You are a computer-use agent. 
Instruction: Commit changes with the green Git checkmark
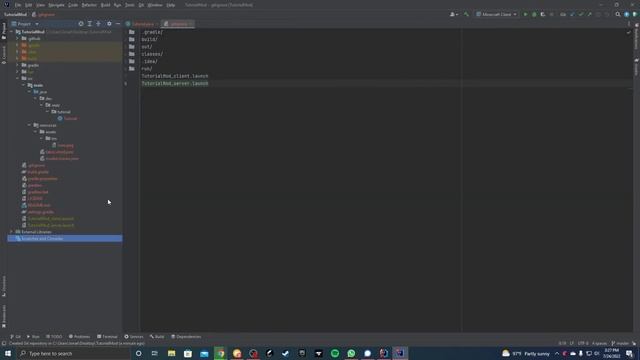(581, 14)
